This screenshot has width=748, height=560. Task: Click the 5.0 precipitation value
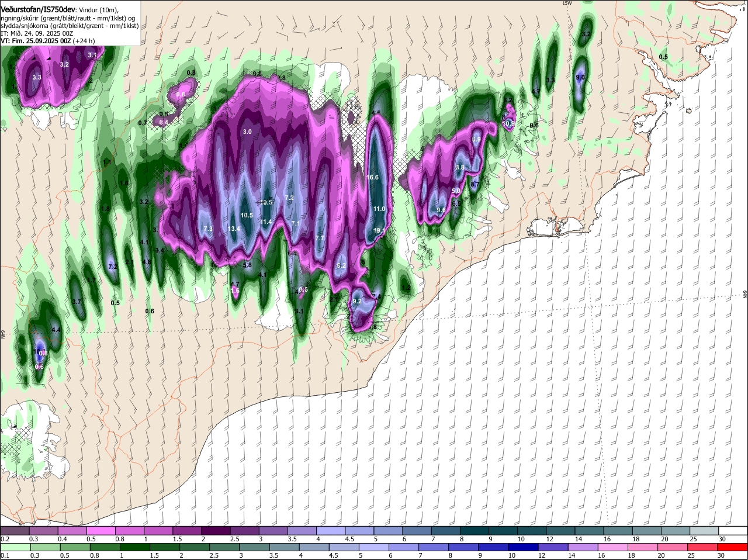point(456,191)
